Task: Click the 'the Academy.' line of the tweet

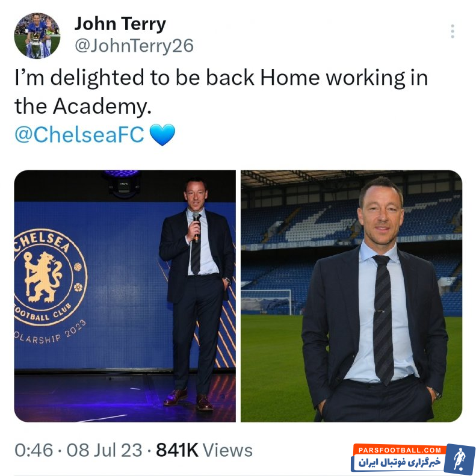Action: 83,107
